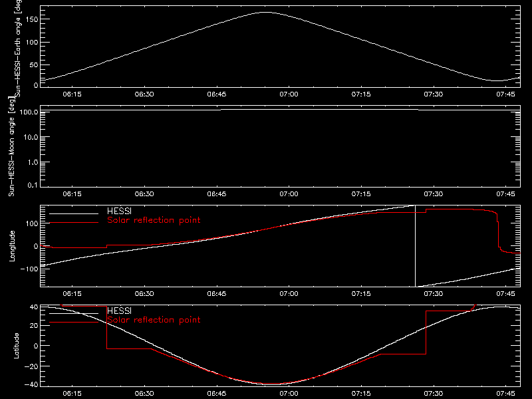
Task: Click the vertical white wrap line in Longitude plot
Action: click(x=415, y=246)
